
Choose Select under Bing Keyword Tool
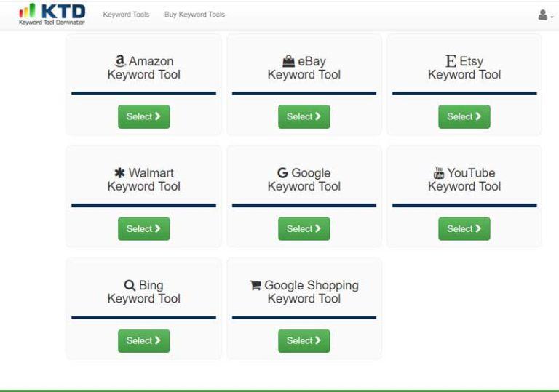click(x=143, y=340)
